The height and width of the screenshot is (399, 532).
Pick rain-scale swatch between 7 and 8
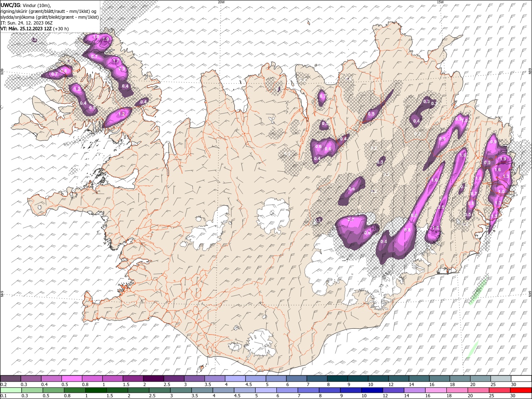click(308, 390)
